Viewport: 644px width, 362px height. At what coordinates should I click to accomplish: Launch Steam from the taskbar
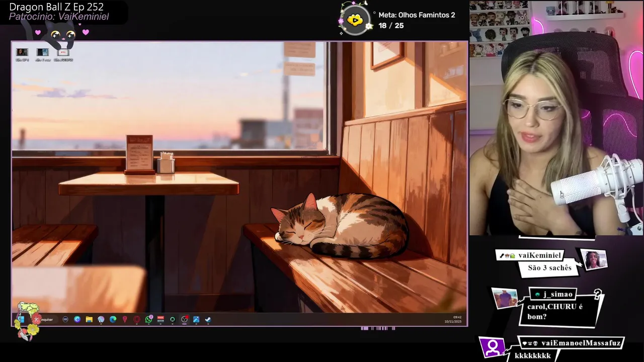208,319
